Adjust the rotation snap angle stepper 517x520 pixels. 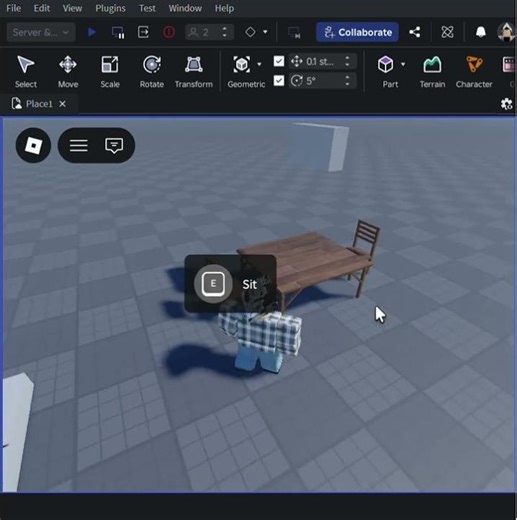347,81
